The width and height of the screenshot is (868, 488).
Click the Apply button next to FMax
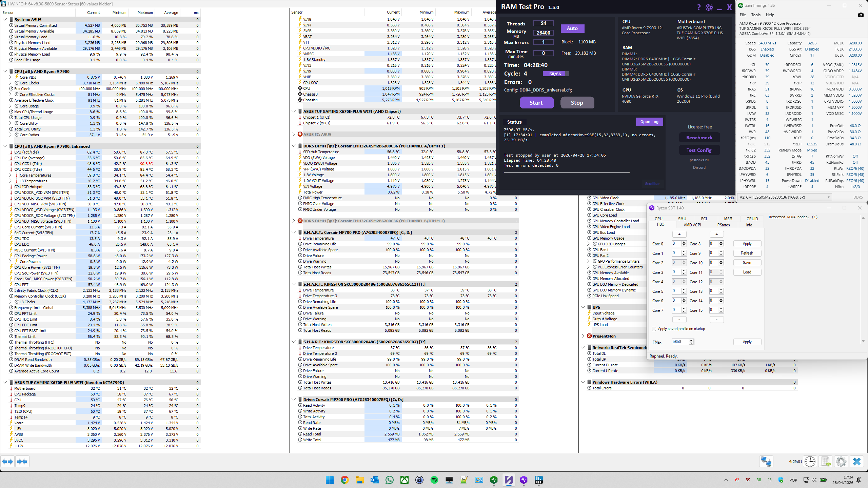point(747,342)
